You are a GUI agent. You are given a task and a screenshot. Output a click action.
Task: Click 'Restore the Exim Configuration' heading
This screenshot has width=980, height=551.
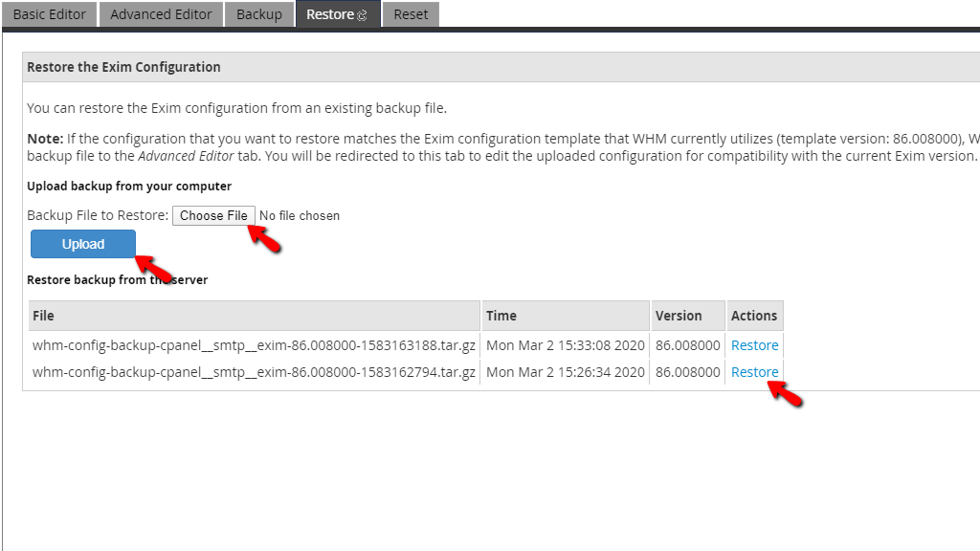tap(123, 67)
